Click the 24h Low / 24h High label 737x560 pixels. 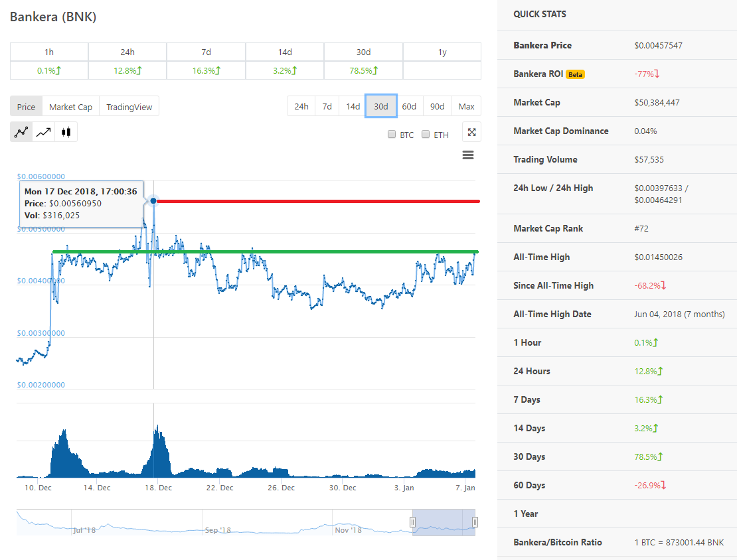tap(552, 188)
